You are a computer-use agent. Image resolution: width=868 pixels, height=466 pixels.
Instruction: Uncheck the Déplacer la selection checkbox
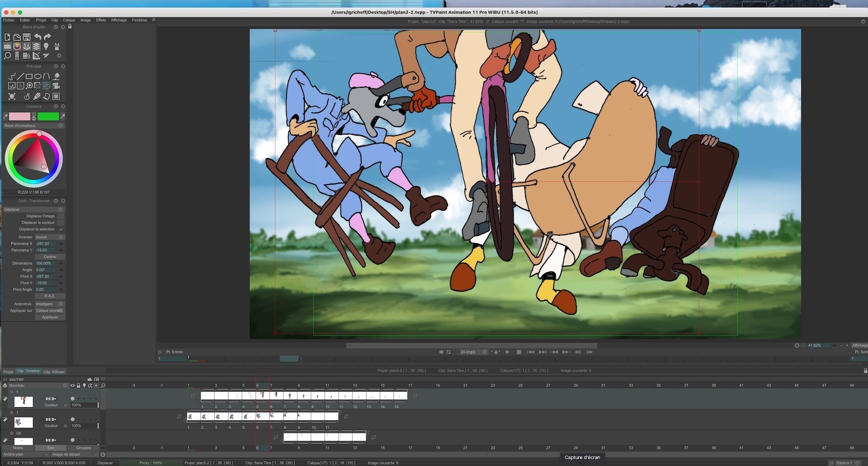tap(61, 229)
